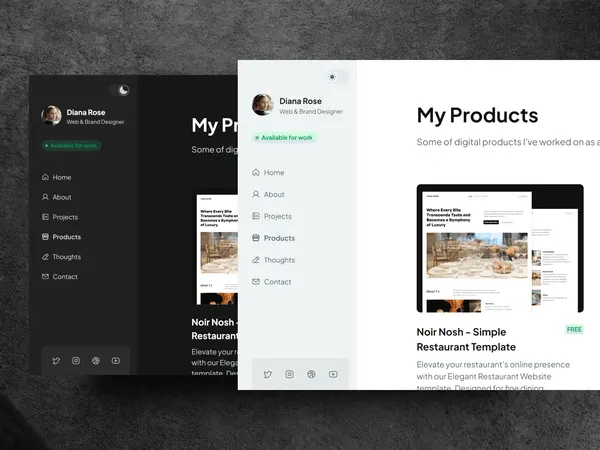Click the person icon in dark sidebar
Viewport: 600px width, 450px height.
(x=45, y=197)
